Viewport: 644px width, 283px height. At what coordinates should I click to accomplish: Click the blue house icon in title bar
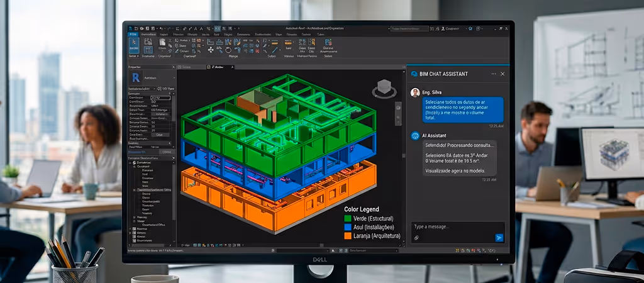point(470,28)
